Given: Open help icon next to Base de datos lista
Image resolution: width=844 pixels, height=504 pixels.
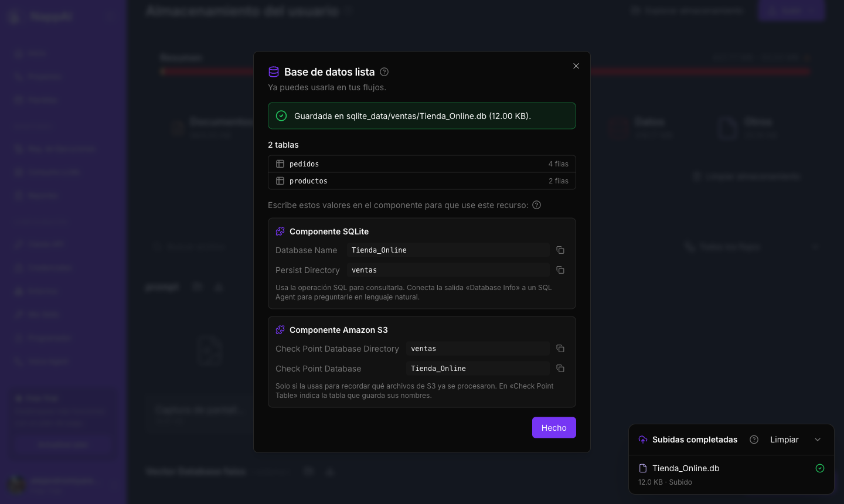Looking at the screenshot, I should click(x=384, y=72).
